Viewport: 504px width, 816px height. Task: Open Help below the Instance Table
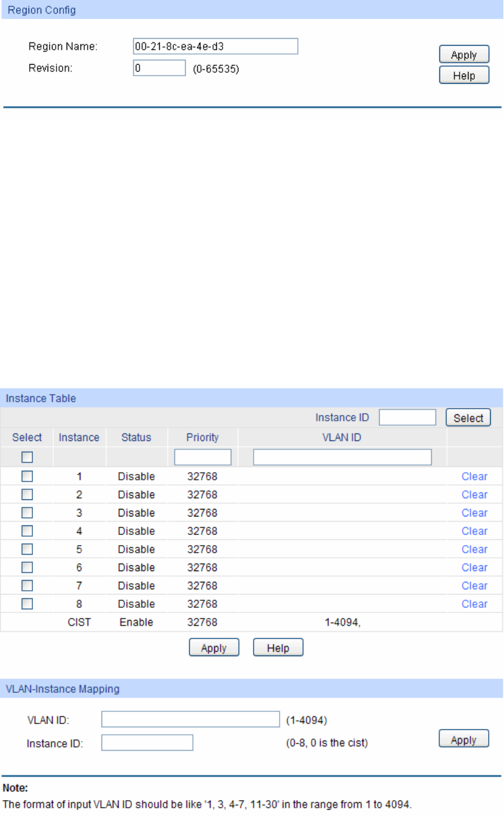pyautogui.click(x=278, y=648)
